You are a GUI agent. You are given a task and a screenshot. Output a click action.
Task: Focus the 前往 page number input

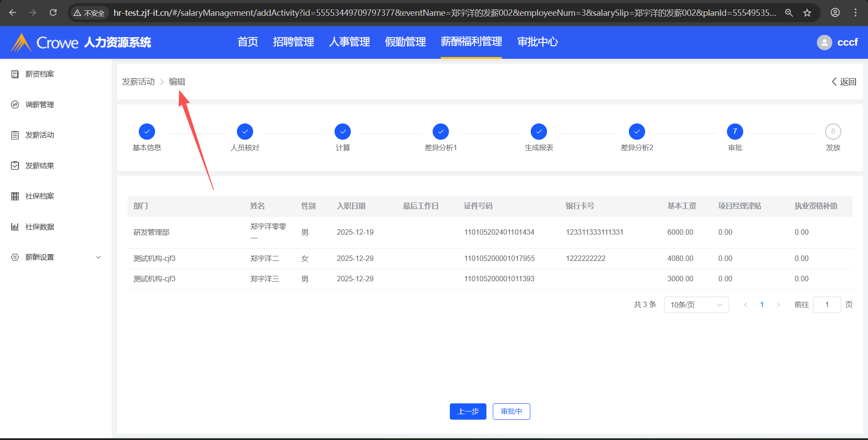(826, 305)
